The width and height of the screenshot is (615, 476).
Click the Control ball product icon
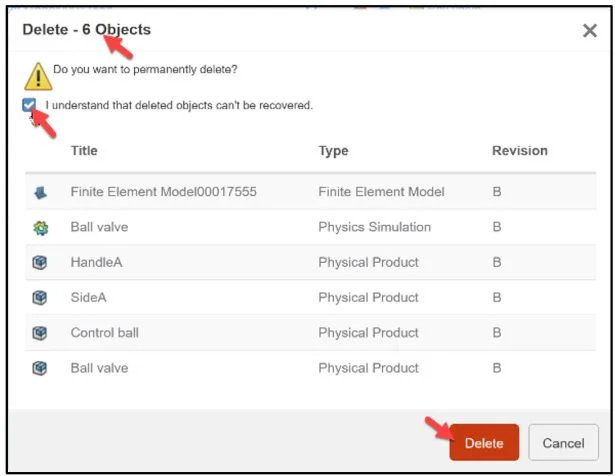[40, 333]
